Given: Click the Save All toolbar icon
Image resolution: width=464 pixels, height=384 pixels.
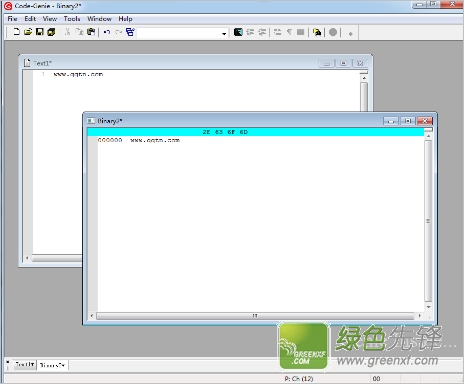Looking at the screenshot, I should [x=51, y=32].
